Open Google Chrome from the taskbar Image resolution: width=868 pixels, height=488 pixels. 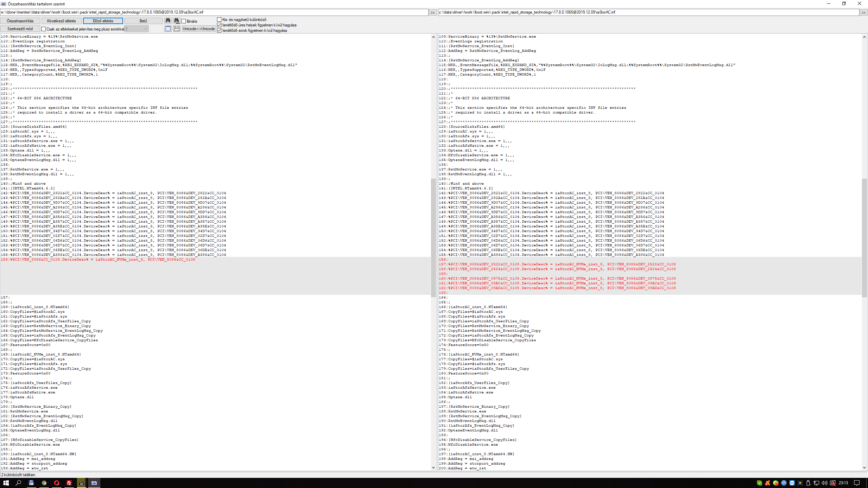coord(44,483)
